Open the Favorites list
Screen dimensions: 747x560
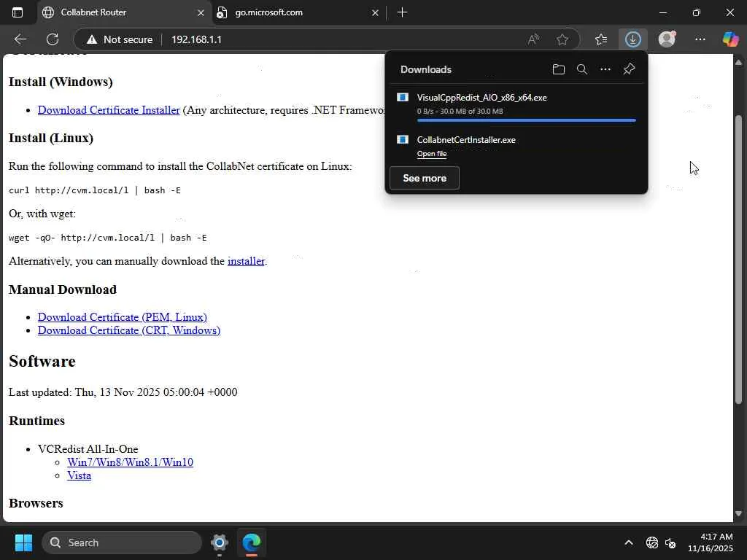(601, 39)
